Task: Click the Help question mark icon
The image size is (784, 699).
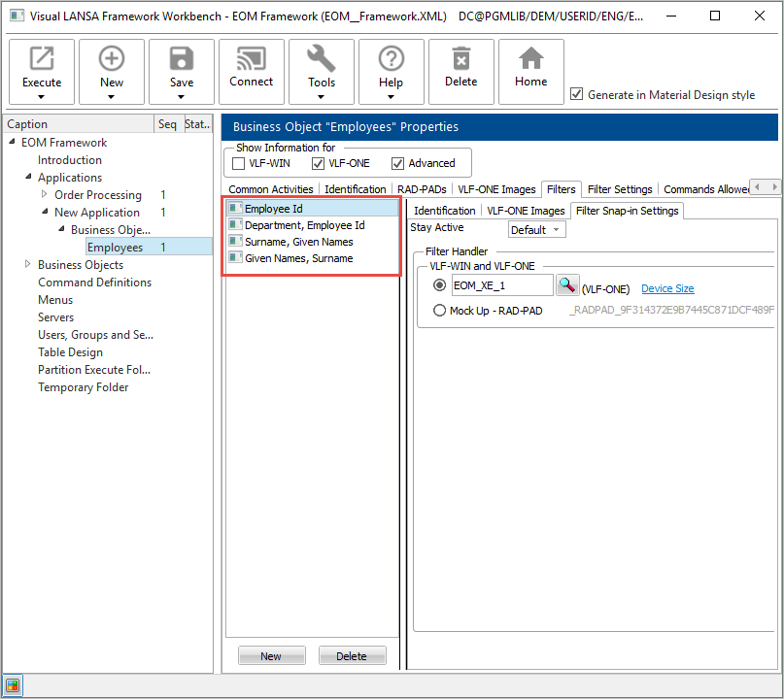Action: 391,58
